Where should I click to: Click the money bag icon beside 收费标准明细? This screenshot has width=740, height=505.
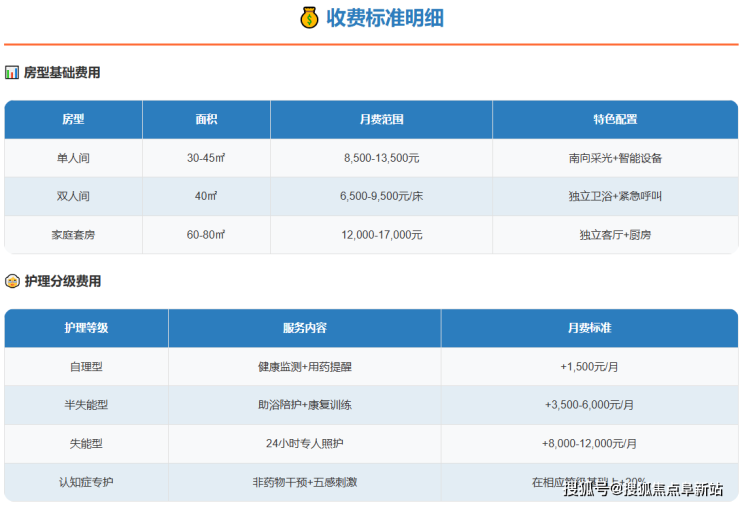[309, 18]
